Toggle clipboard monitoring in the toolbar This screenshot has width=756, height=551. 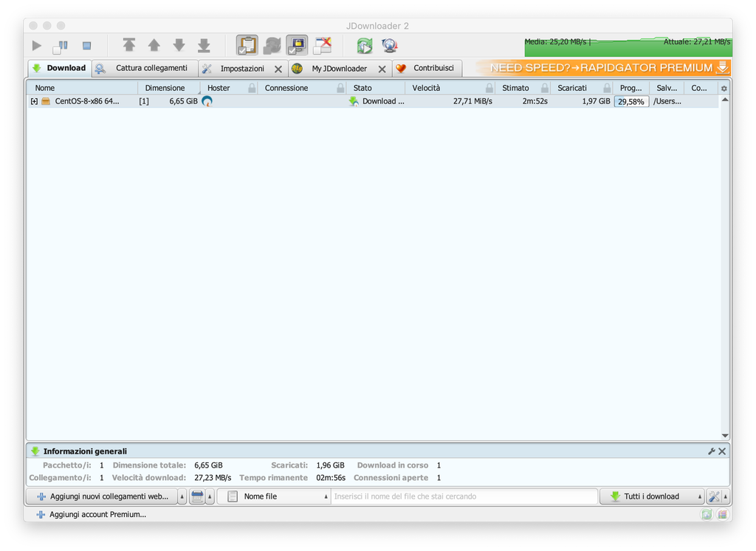click(247, 45)
